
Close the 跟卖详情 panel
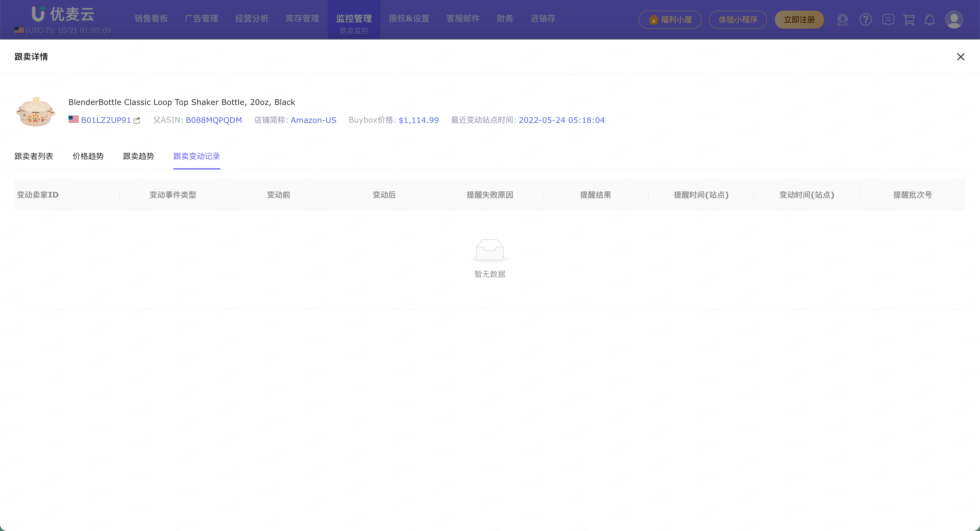[960, 57]
